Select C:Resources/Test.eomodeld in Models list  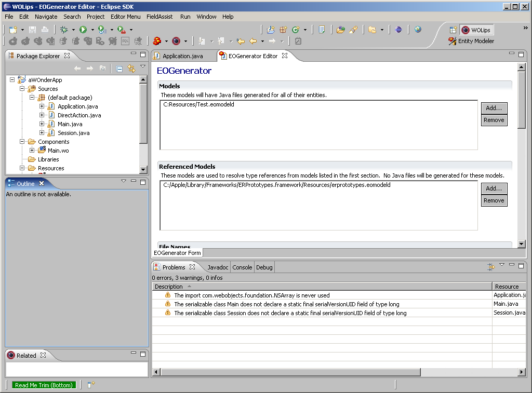coord(198,104)
